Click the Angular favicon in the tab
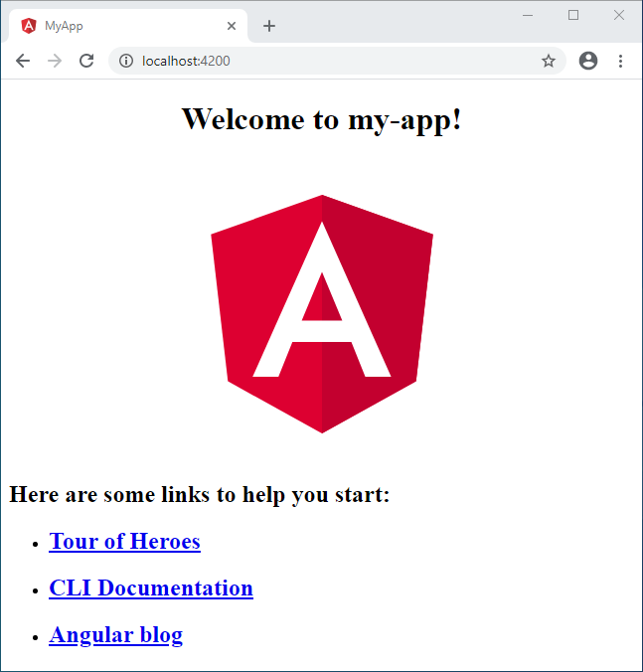Screen dimensions: 643x672 (x=29, y=26)
